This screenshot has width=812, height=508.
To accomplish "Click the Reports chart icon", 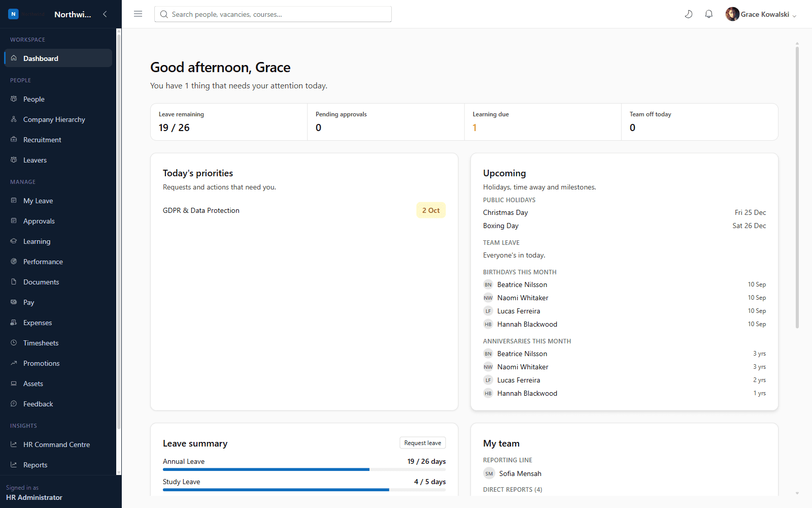I will (14, 465).
